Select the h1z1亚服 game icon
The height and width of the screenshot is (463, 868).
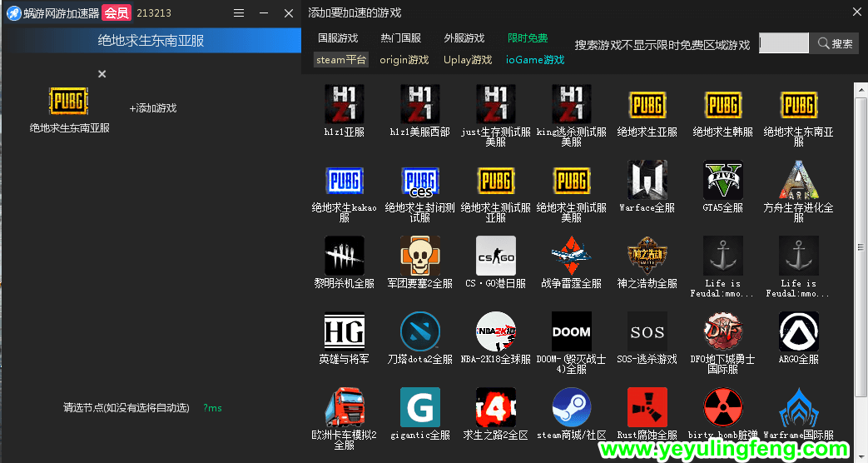(x=345, y=103)
